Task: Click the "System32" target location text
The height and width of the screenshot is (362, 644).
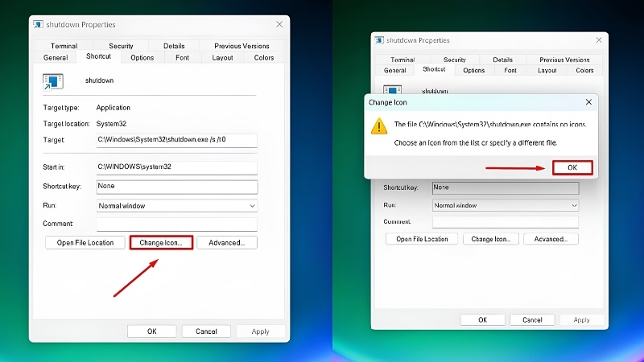Action: [111, 124]
